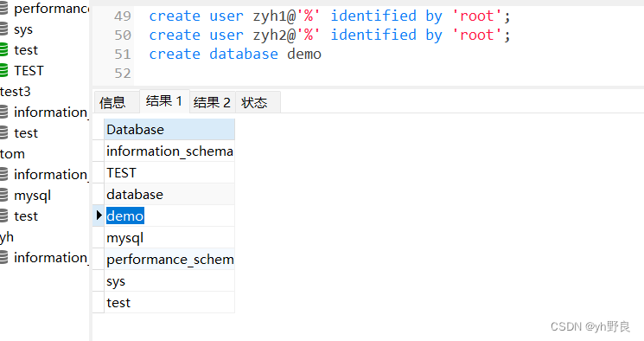
Task: Select the highlighted demo result cell
Action: (125, 216)
